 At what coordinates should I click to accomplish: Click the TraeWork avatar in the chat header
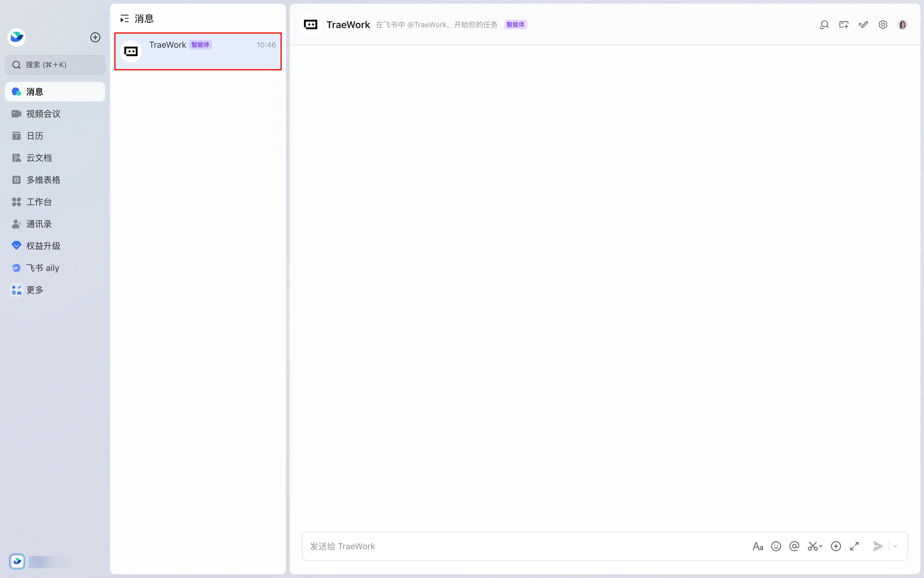pyautogui.click(x=310, y=24)
